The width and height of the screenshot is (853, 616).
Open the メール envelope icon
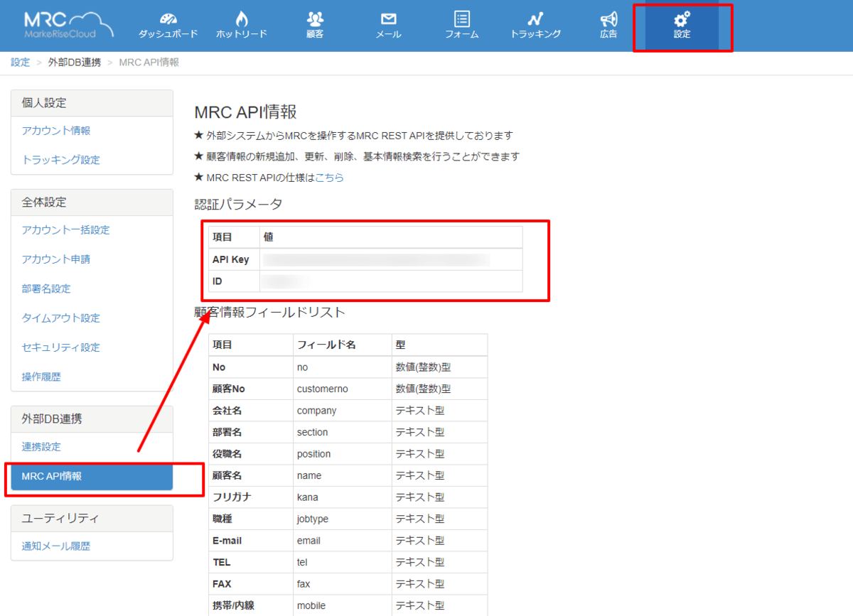(388, 19)
